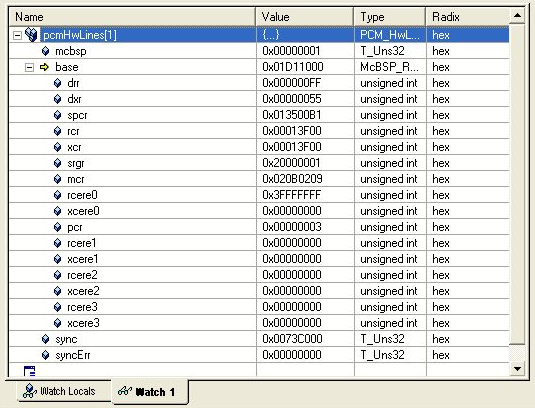The height and width of the screenshot is (408, 535).
Task: Select the srgr value 0x20000001
Action: click(x=291, y=163)
